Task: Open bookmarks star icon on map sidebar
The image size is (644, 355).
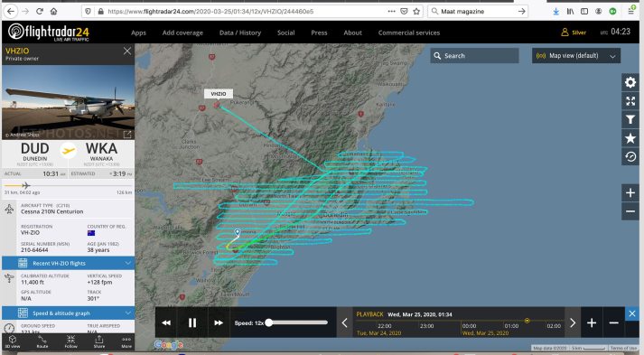Action: [630, 138]
